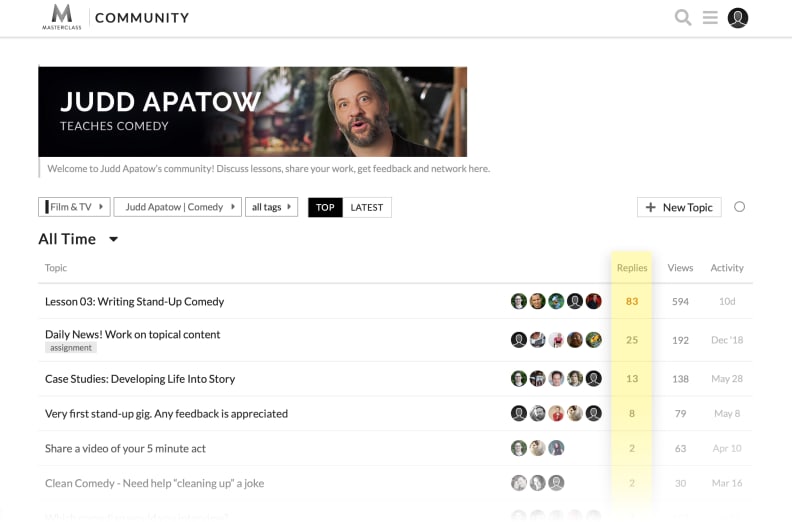Open Clean Comedy - Need help topic

click(x=155, y=484)
